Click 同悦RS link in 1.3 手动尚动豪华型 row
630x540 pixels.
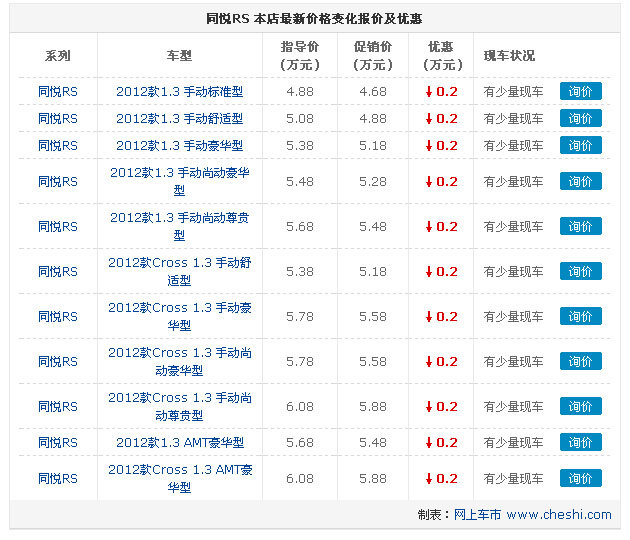click(x=58, y=182)
